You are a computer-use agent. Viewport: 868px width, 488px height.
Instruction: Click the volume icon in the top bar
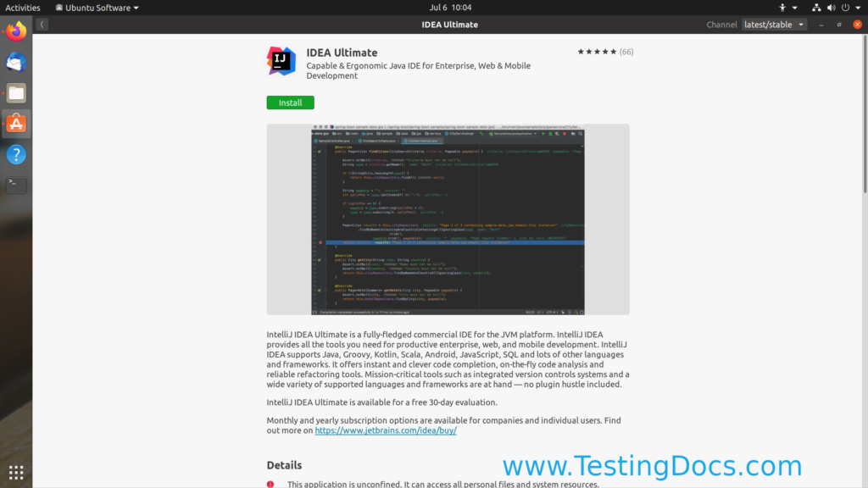(832, 7)
